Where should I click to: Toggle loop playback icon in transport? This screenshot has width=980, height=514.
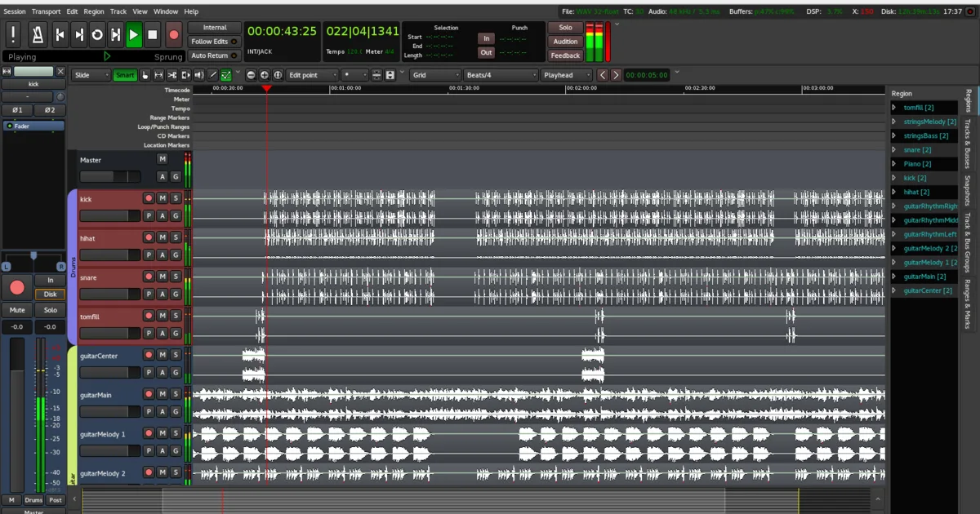tap(97, 35)
